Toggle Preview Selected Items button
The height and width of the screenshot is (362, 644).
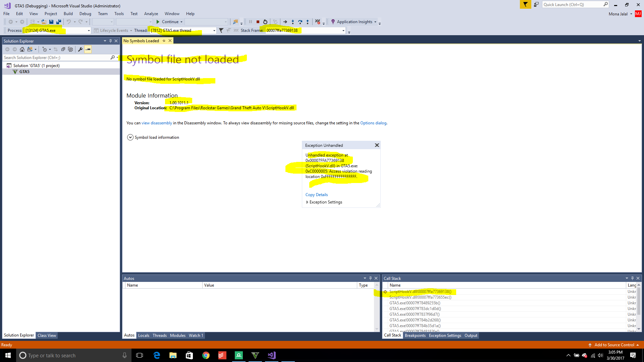(88, 49)
